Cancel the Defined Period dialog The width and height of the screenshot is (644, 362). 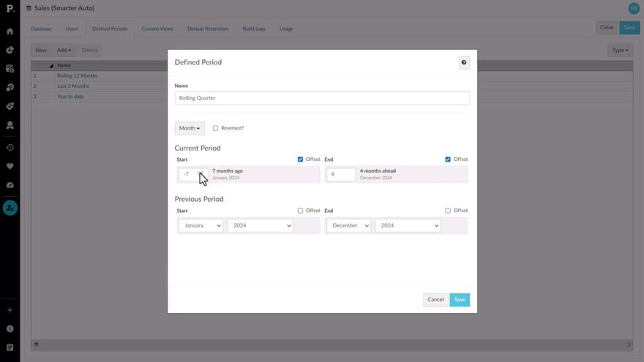point(435,300)
